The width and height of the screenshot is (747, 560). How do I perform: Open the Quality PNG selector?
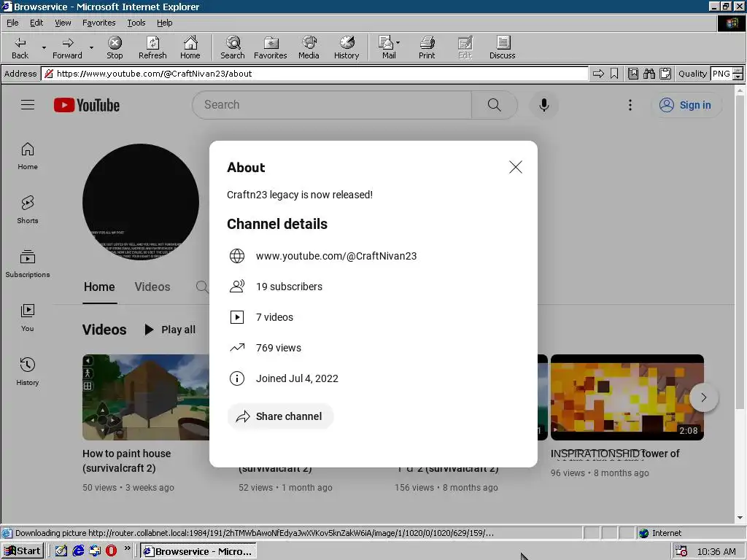point(726,74)
